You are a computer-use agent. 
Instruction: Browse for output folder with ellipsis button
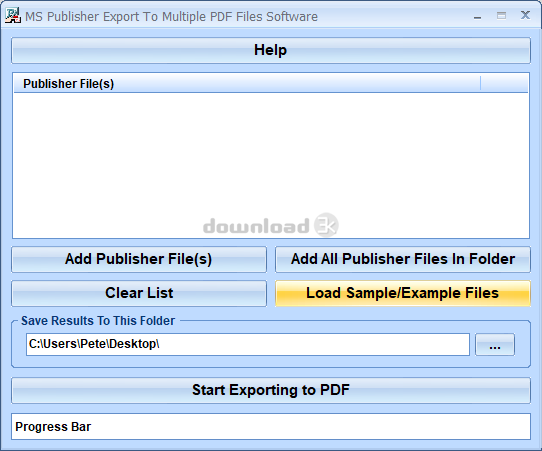coord(495,345)
